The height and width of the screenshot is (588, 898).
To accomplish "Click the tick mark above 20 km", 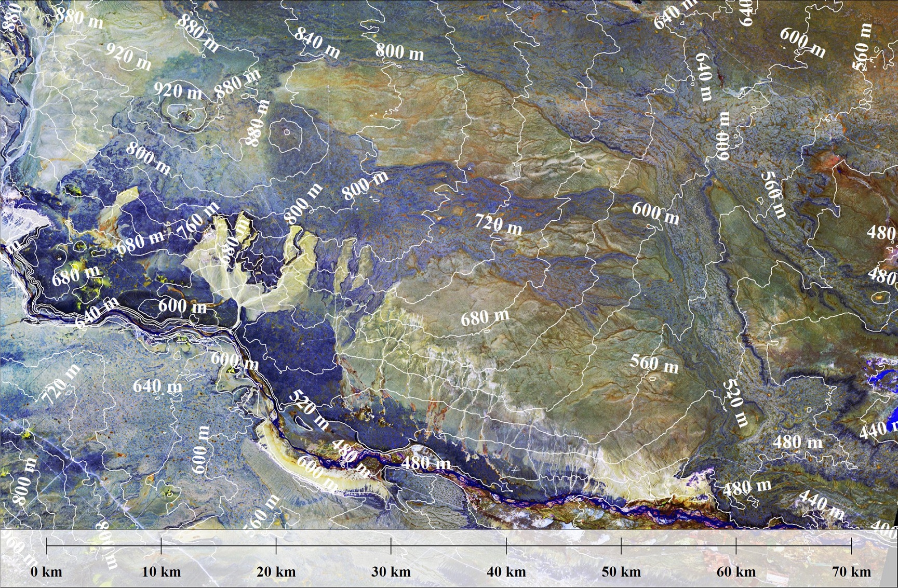I will pyautogui.click(x=276, y=546).
